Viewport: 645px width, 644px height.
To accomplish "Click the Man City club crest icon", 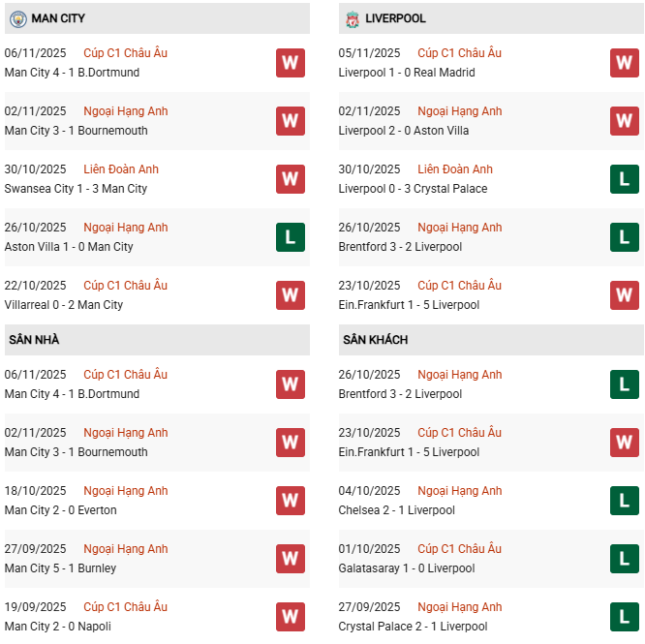I will click(x=16, y=18).
